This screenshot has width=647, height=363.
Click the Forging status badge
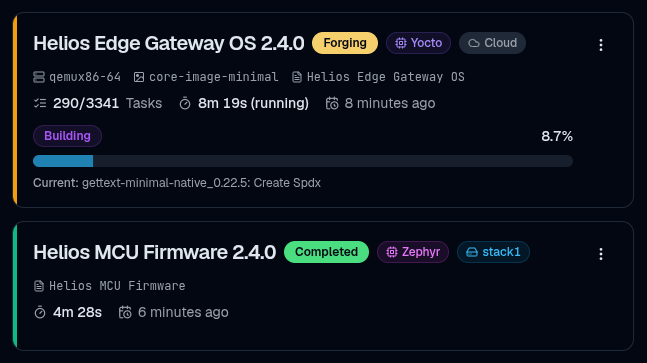click(x=345, y=43)
